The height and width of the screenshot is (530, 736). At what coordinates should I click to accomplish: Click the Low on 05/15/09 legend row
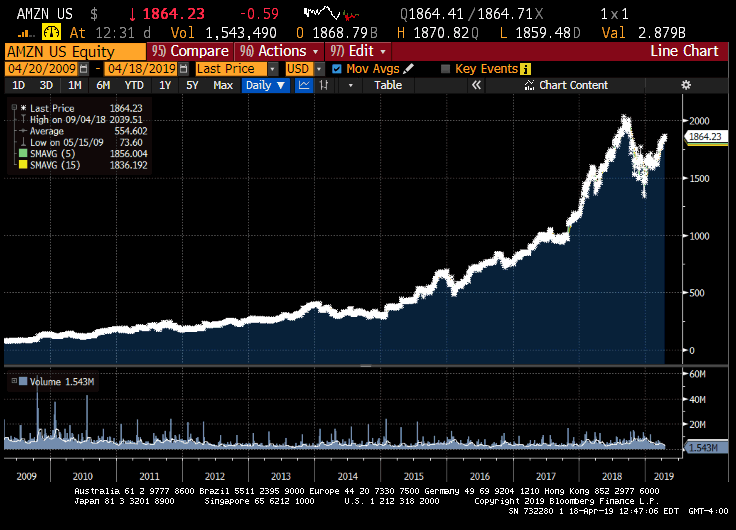click(x=81, y=142)
